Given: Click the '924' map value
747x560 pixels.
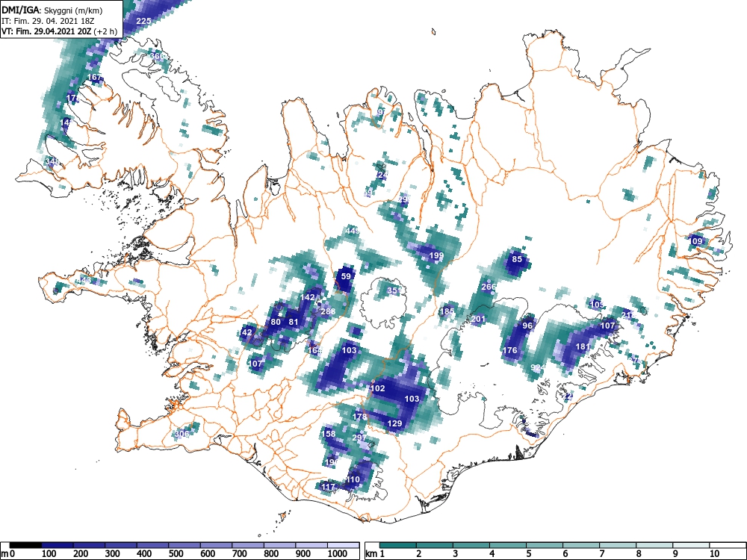Looking at the screenshot, I should tap(538, 367).
